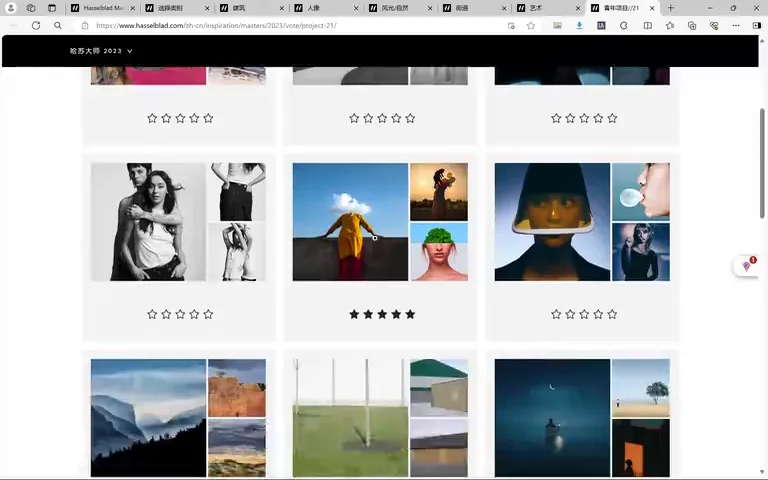768x480 pixels.
Task: Rate the black-and-white couple project one star
Action: 152,314
